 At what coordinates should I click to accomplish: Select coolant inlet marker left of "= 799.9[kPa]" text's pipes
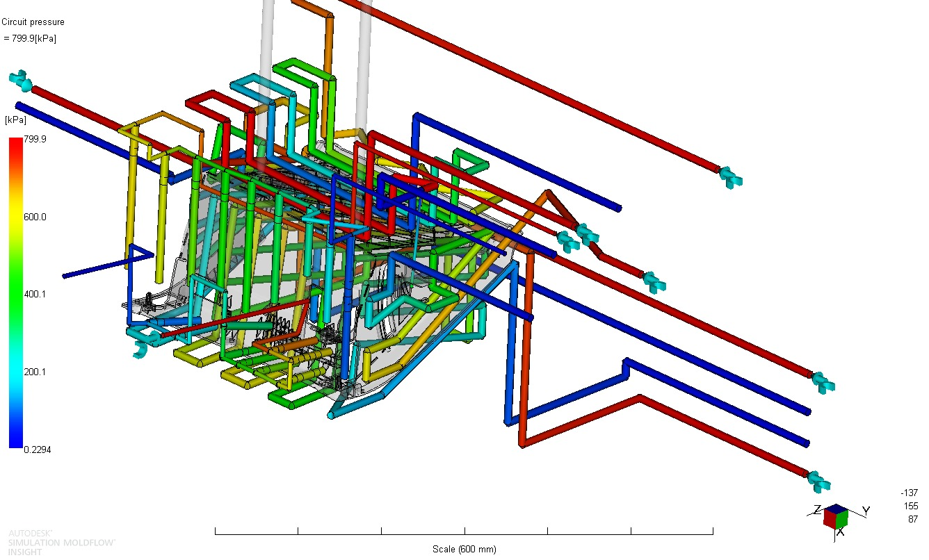point(21,81)
